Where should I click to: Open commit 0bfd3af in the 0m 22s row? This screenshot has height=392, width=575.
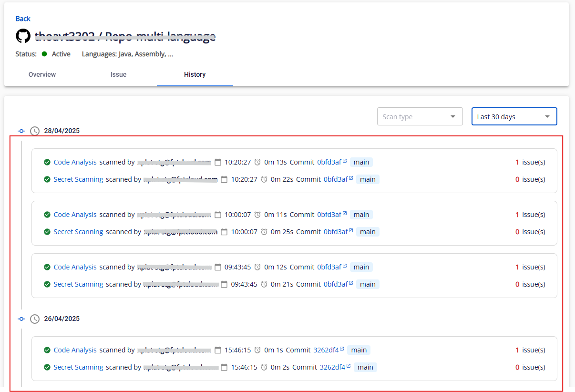pyautogui.click(x=336, y=179)
